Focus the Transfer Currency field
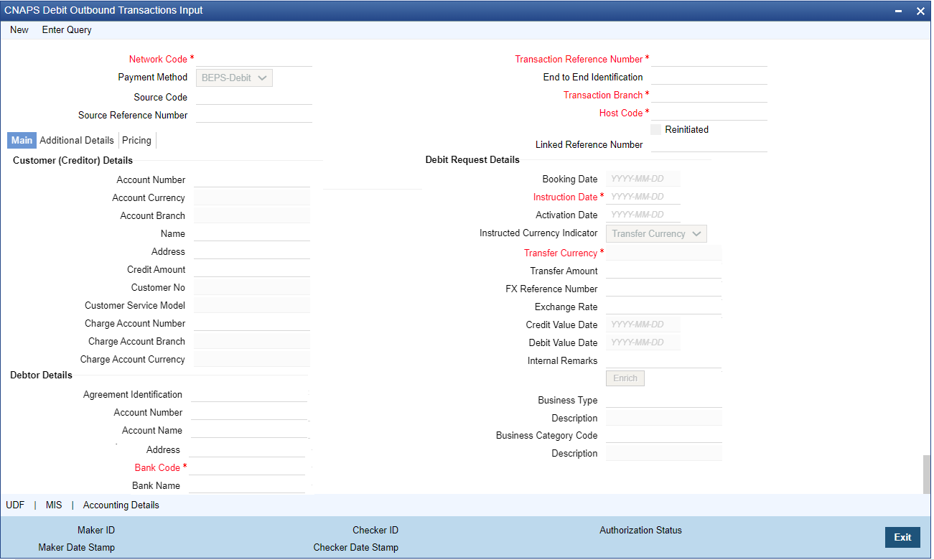This screenshot has width=934, height=560. click(x=664, y=253)
